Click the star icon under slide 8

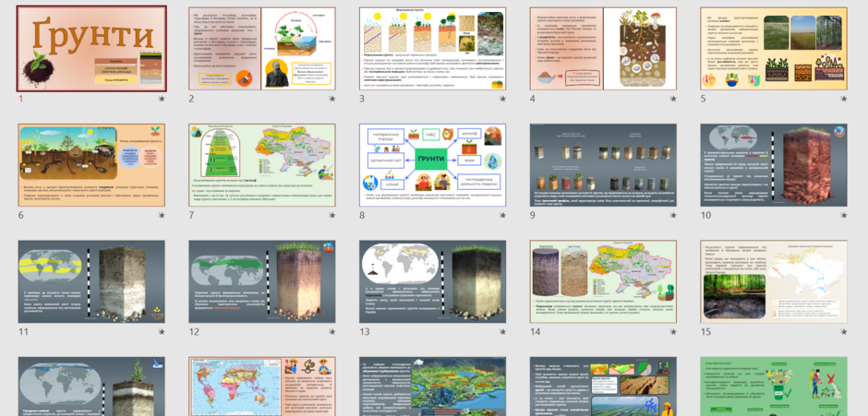click(502, 215)
